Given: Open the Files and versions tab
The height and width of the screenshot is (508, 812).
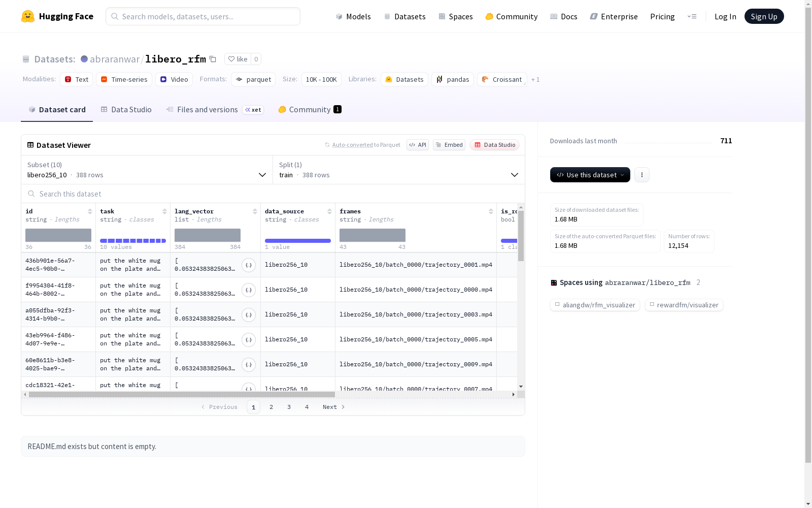Looking at the screenshot, I should coord(215,110).
